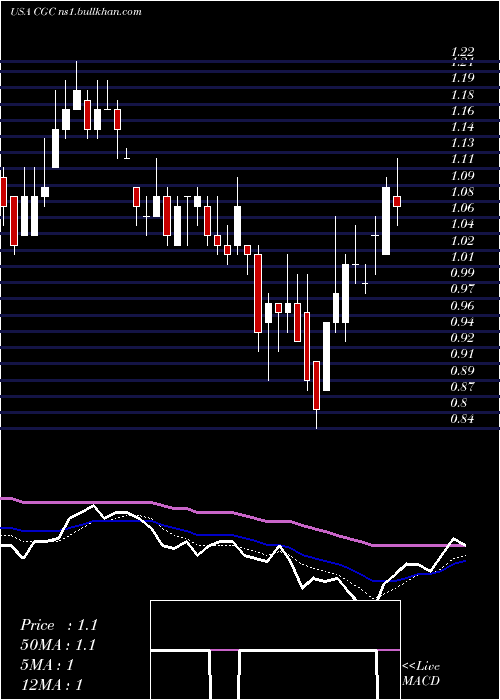The width and height of the screenshot is (500, 700).
Task: Click the 12MA : 1 readout
Action: (x=51, y=685)
